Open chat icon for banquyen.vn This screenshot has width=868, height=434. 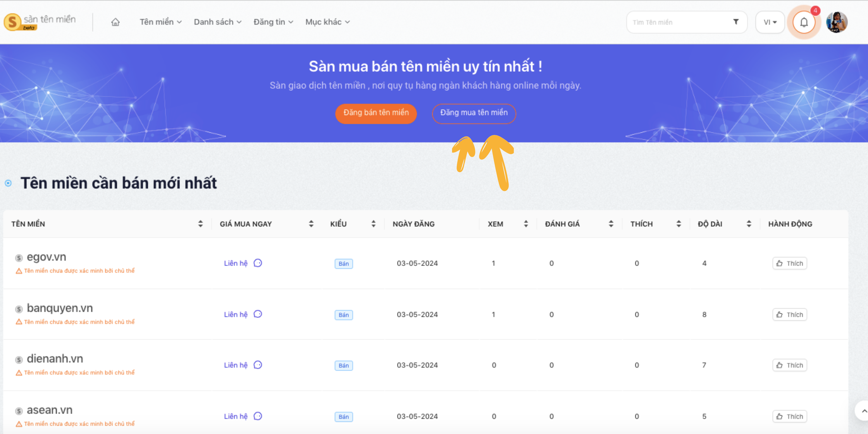(x=258, y=314)
